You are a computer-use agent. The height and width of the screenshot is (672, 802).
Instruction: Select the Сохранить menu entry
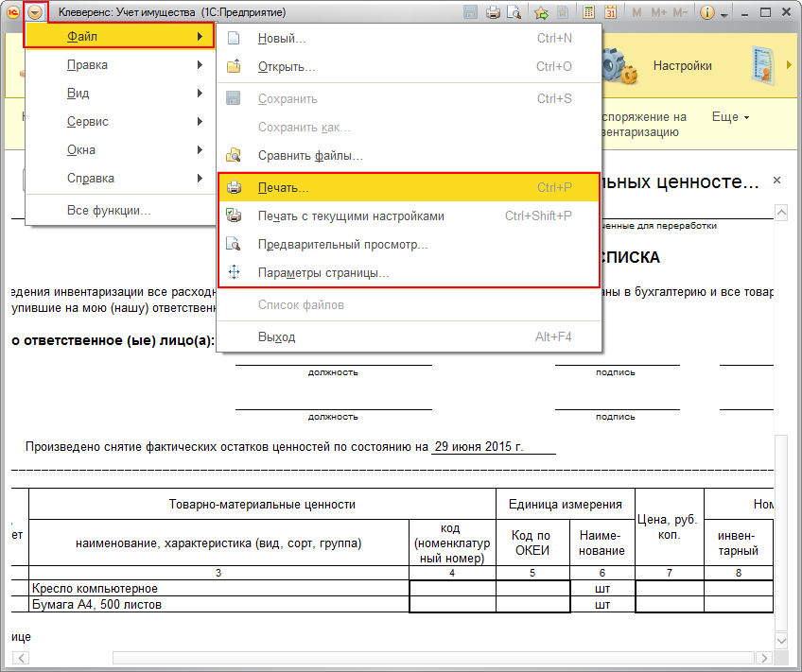coord(409,98)
